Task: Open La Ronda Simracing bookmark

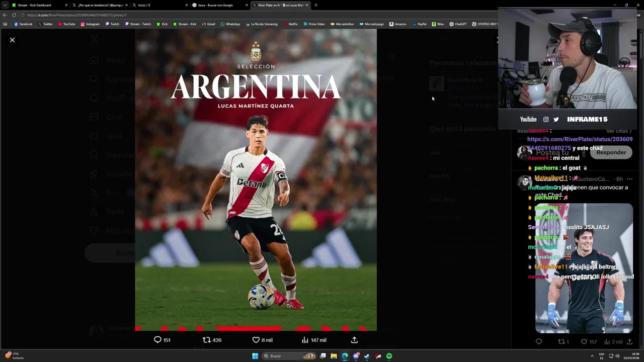Action: click(262, 24)
